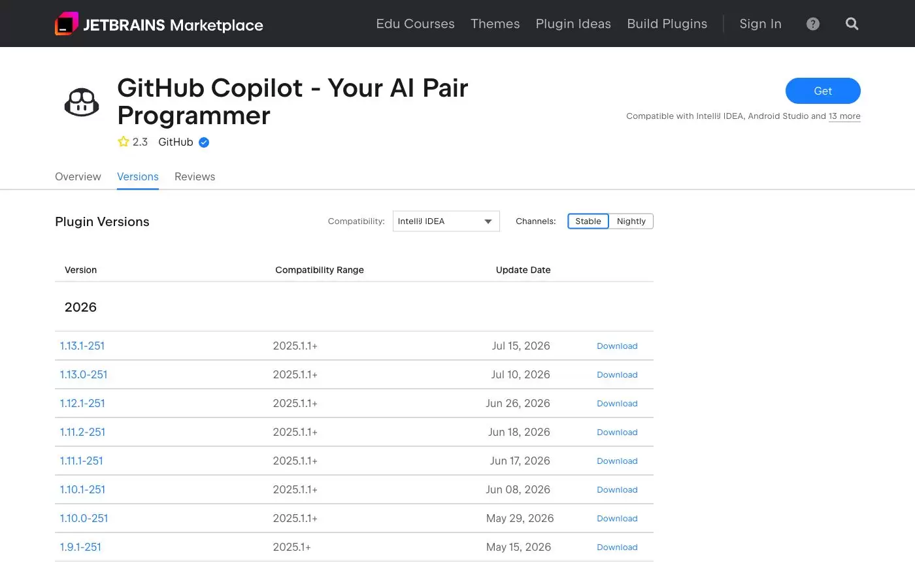This screenshot has height=588, width=915.
Task: Select the Stable channel toggle
Action: coord(588,221)
